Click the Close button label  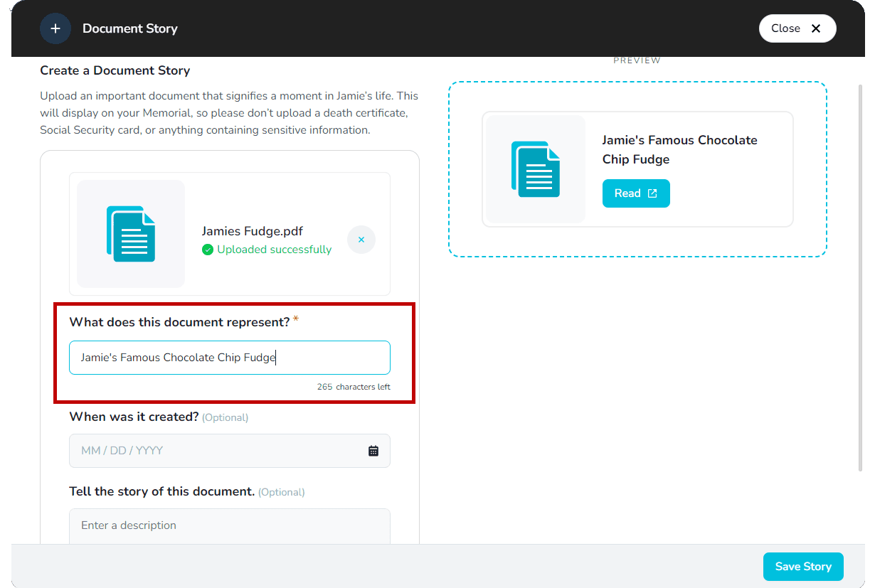[x=785, y=28]
